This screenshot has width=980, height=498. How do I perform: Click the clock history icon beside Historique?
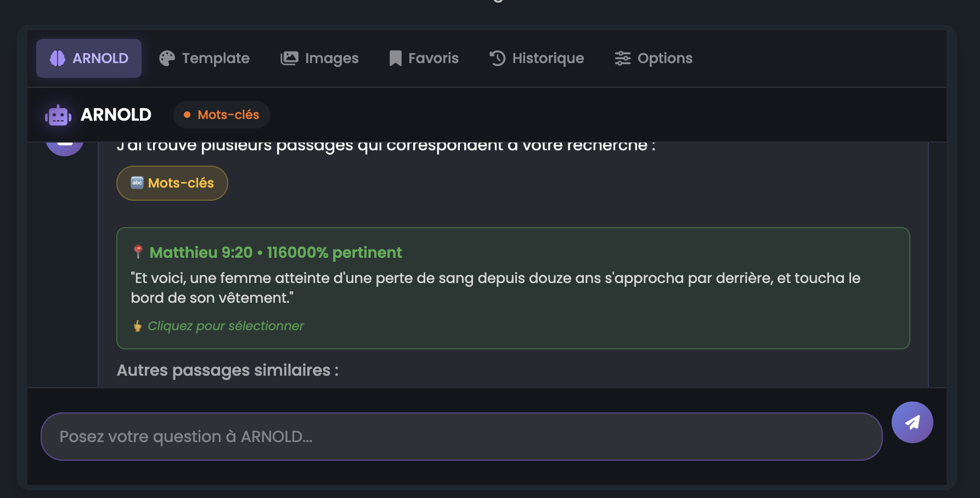497,58
